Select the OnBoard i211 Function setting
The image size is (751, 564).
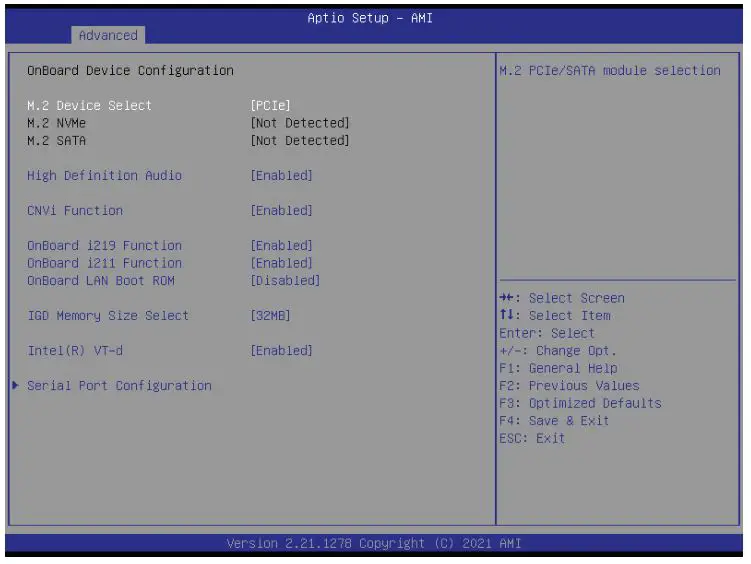[x=104, y=263]
